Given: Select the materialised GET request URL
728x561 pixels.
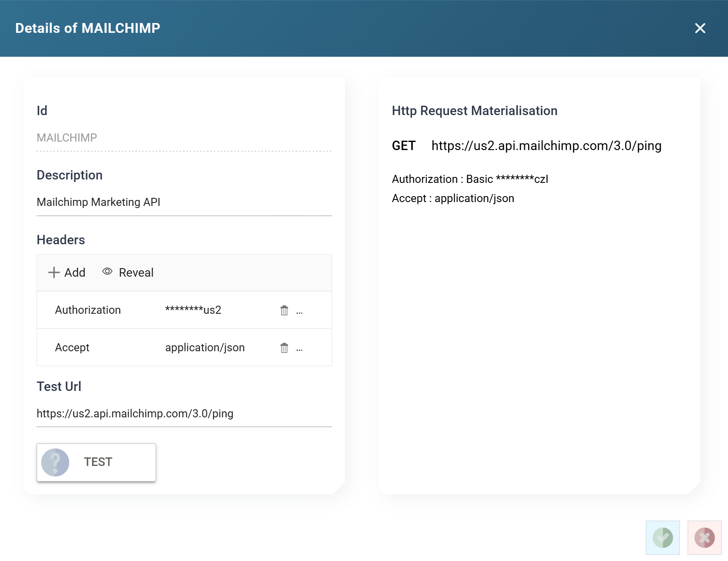Looking at the screenshot, I should point(546,146).
